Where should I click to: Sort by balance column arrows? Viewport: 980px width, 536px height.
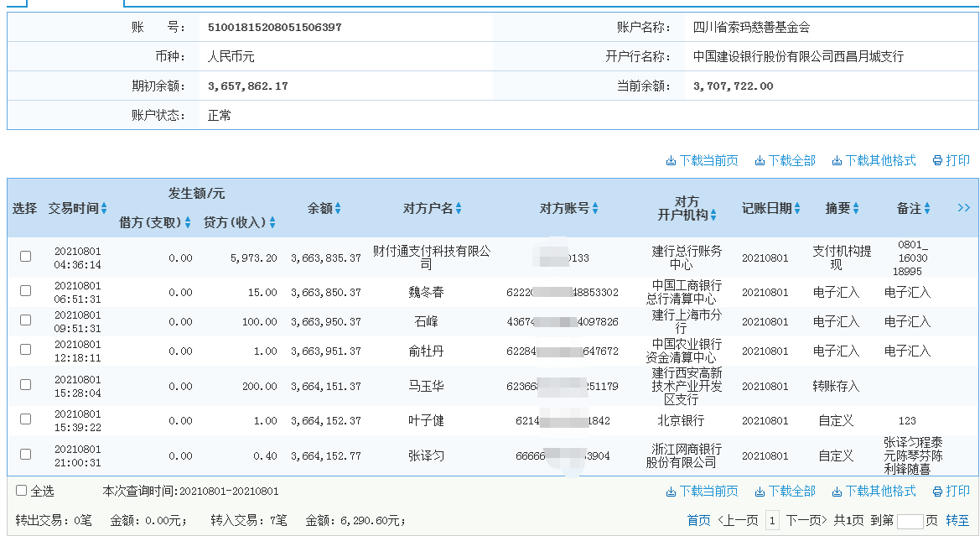[338, 209]
